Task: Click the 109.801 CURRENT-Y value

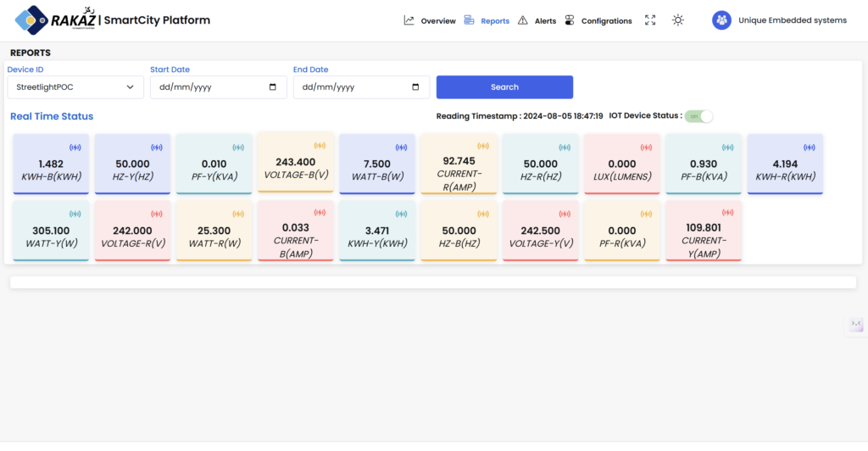Action: coord(704,227)
